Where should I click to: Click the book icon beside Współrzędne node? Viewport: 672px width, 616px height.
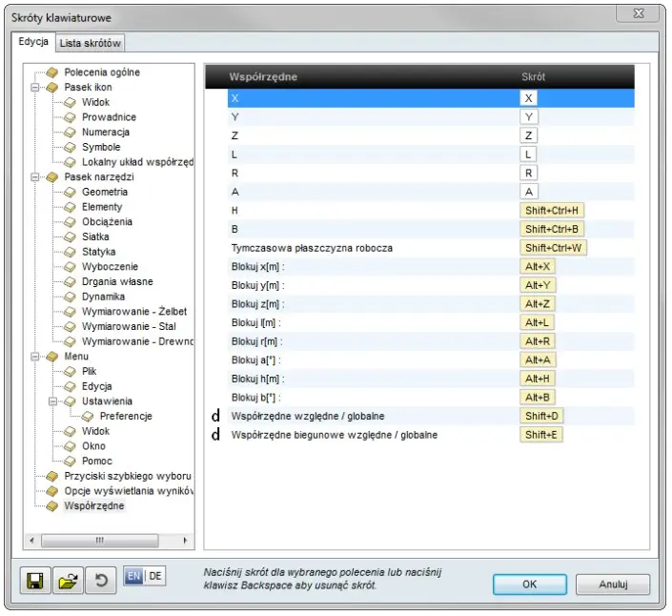point(52,506)
